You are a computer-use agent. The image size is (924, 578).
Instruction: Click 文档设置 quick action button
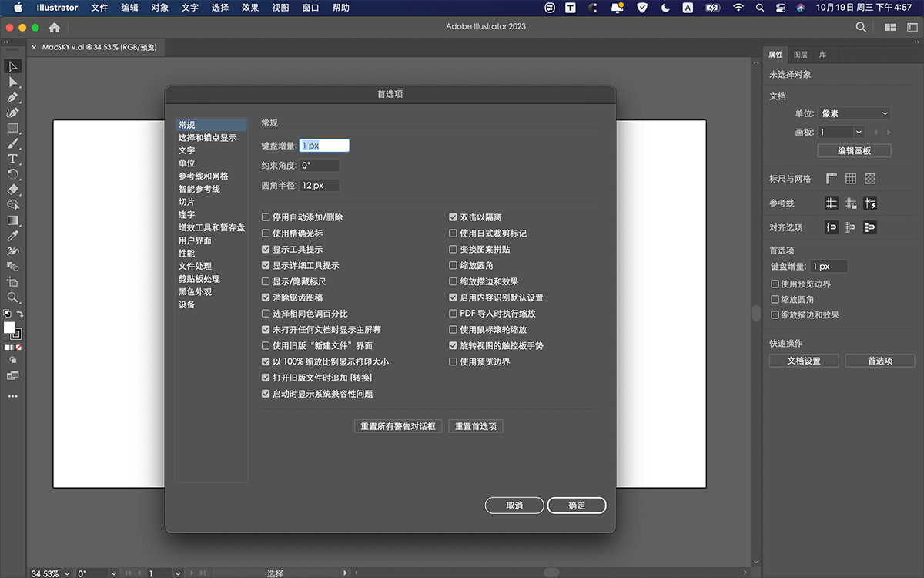[x=804, y=361]
